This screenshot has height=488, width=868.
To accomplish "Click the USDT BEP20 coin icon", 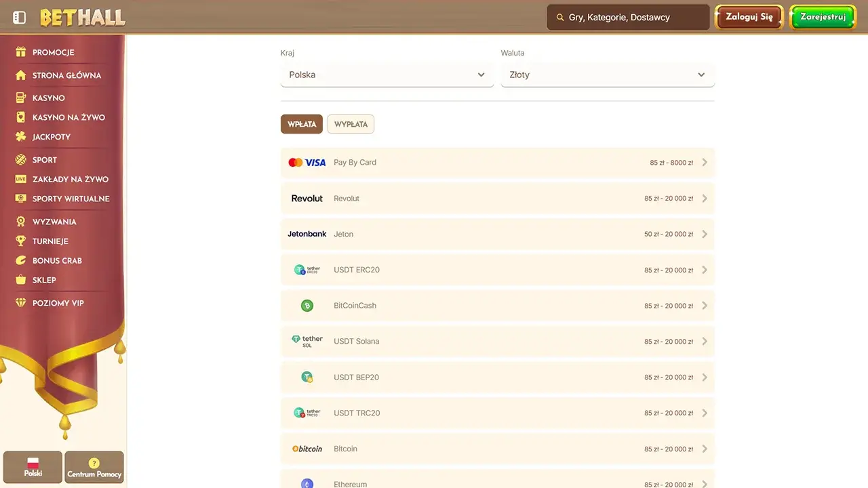I will (307, 378).
